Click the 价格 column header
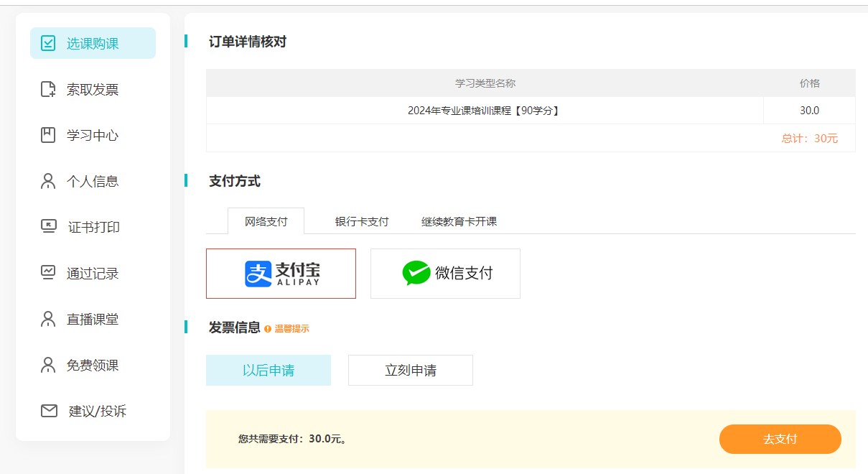Screen dimensions: 868x474 click(810, 83)
